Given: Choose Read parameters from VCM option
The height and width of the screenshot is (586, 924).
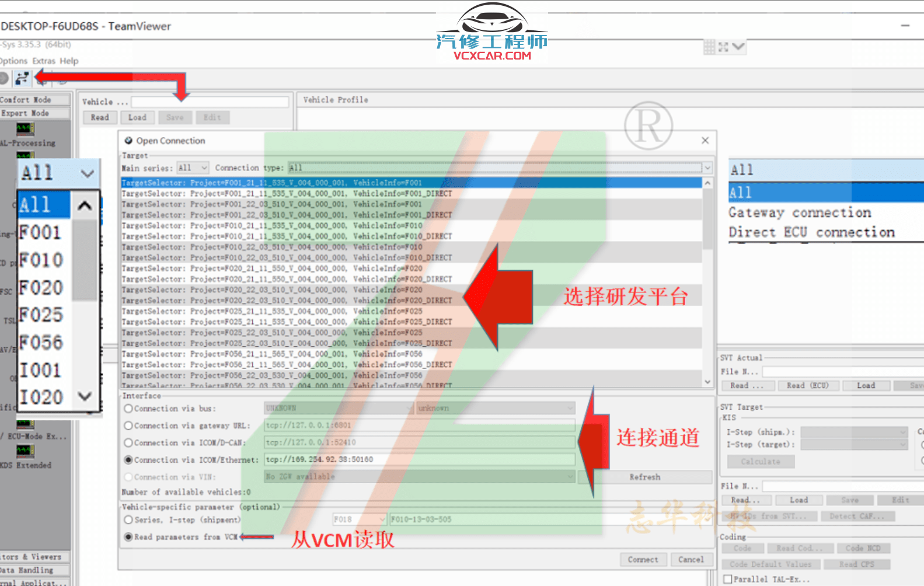Looking at the screenshot, I should click(128, 537).
